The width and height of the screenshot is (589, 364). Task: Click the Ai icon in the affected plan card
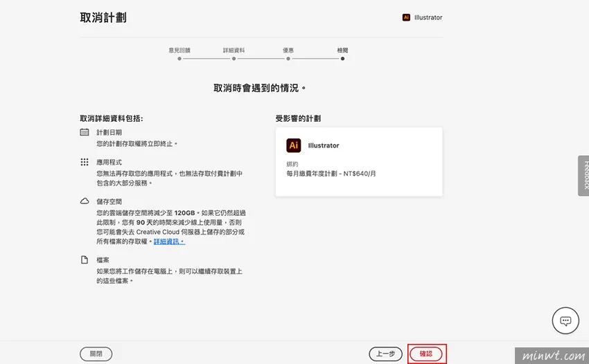293,145
